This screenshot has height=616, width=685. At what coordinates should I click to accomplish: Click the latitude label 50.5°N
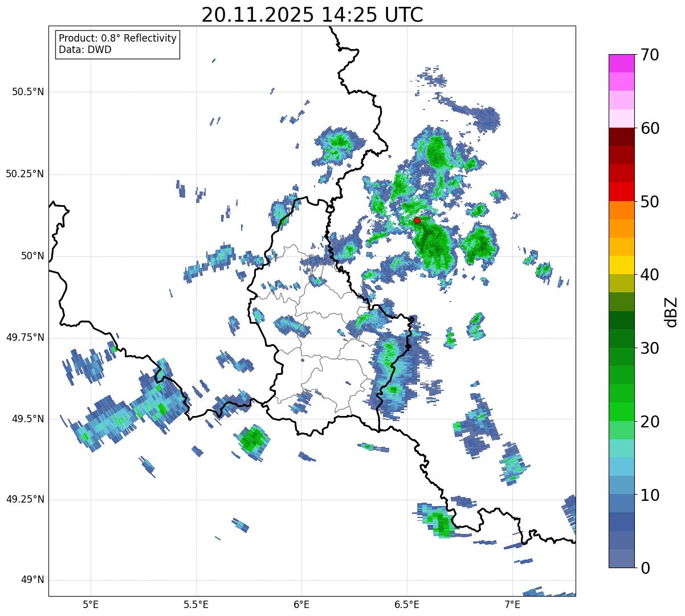click(x=28, y=92)
